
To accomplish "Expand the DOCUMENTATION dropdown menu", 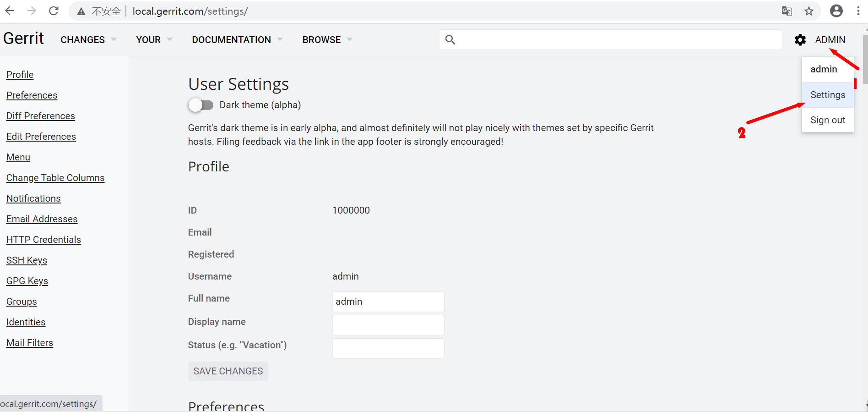I will [238, 40].
